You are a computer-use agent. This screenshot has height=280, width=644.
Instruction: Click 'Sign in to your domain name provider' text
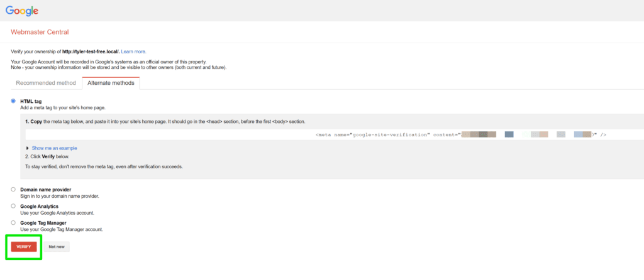point(60,196)
